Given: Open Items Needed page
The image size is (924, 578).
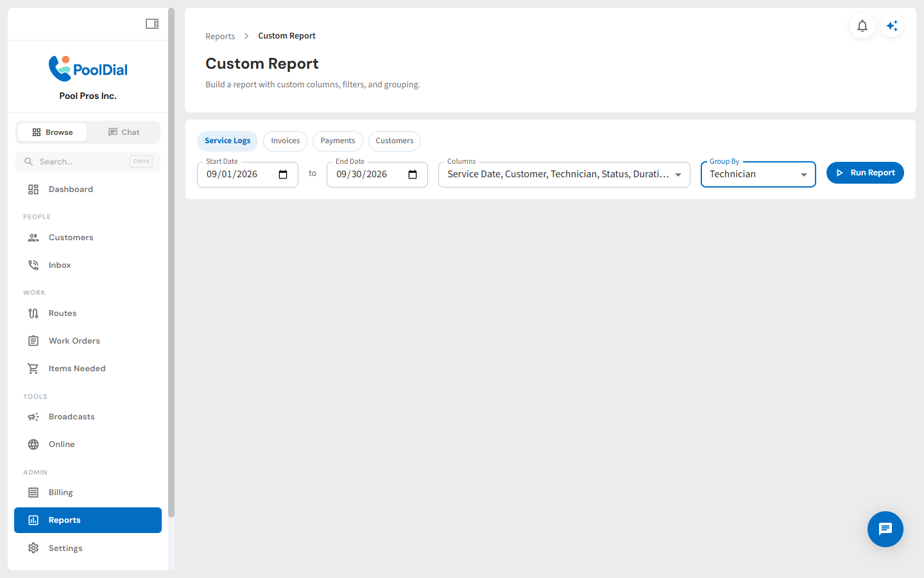Looking at the screenshot, I should [x=88, y=369].
